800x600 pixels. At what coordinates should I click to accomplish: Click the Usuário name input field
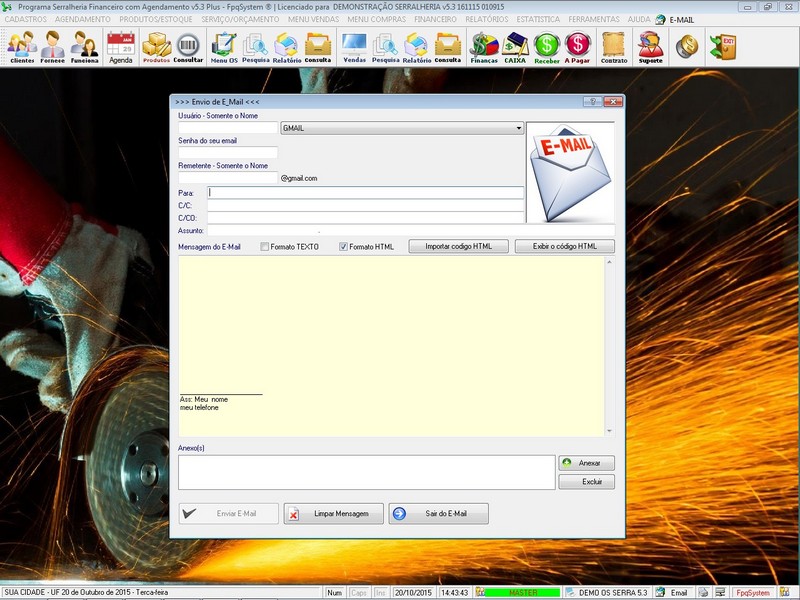pyautogui.click(x=228, y=128)
